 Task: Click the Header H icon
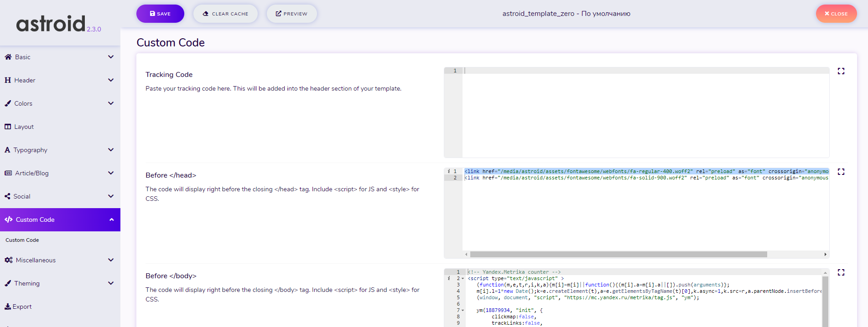8,80
